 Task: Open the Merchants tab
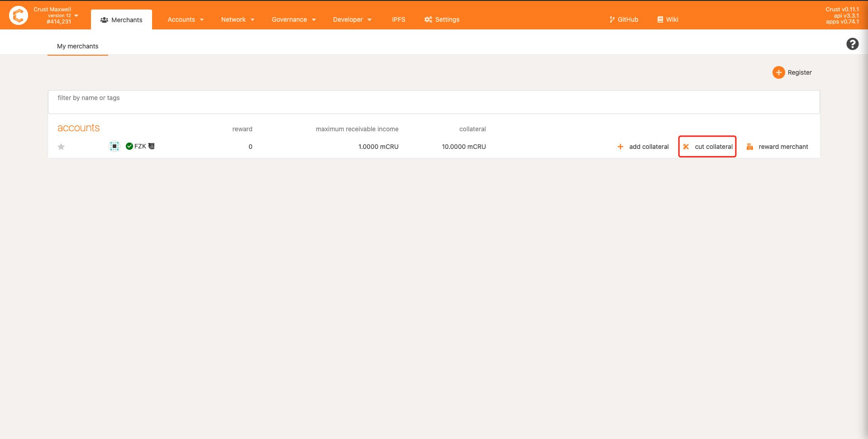121,20
